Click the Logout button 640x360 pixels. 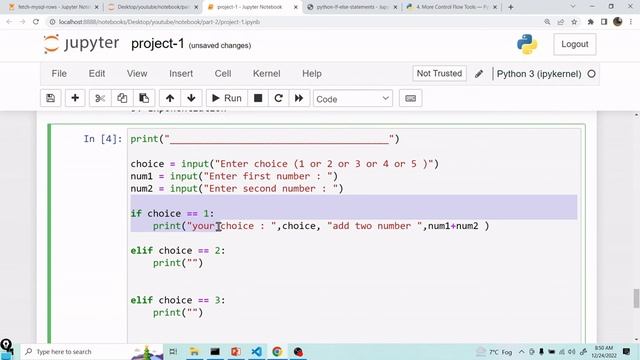(x=575, y=44)
